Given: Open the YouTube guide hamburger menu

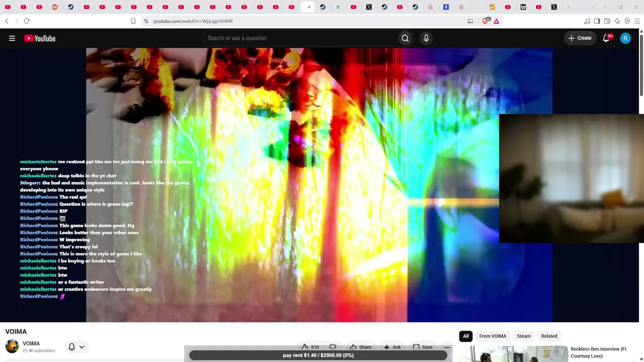Looking at the screenshot, I should (x=12, y=38).
